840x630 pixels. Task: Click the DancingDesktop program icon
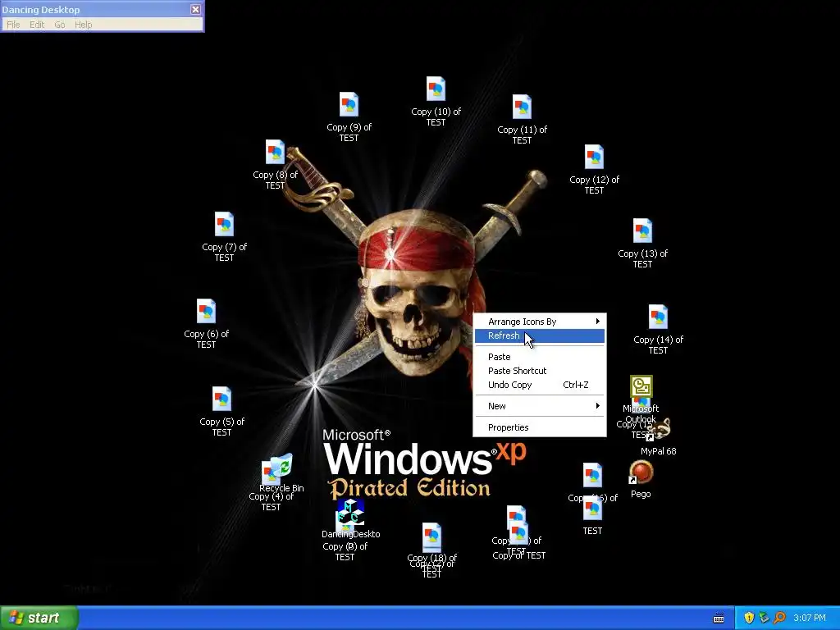point(351,512)
